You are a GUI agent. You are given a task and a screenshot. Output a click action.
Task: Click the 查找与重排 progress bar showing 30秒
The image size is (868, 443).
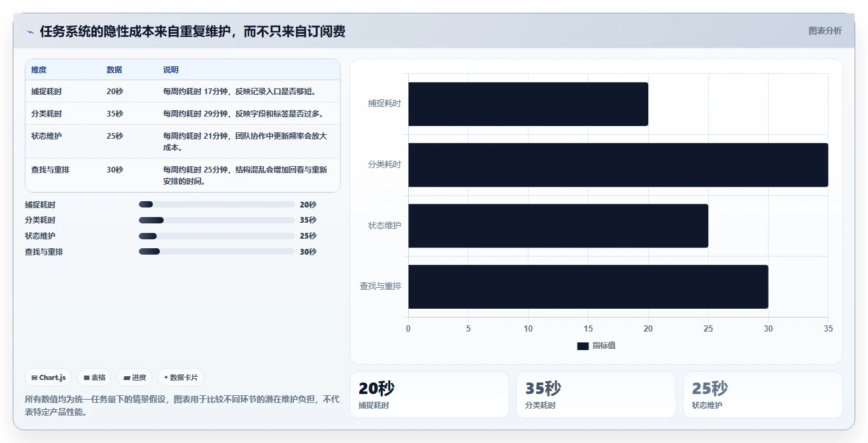pyautogui.click(x=217, y=251)
